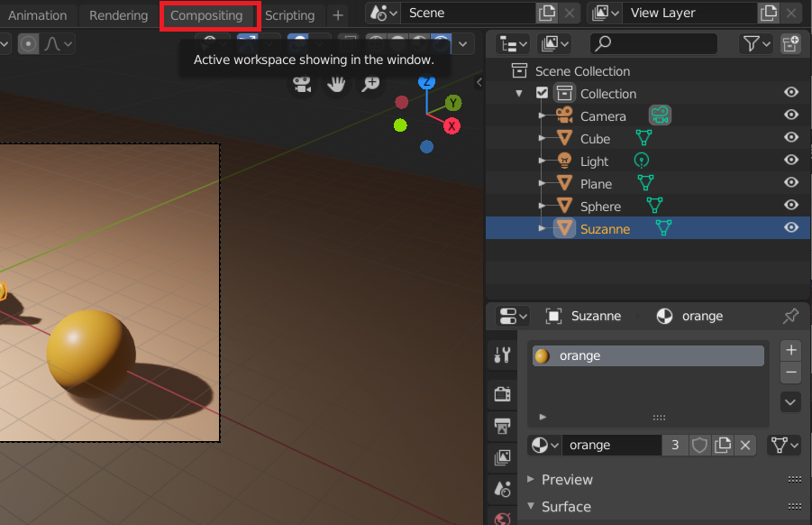Open the Outliner filter dropdown
This screenshot has height=525, width=812.
click(755, 44)
